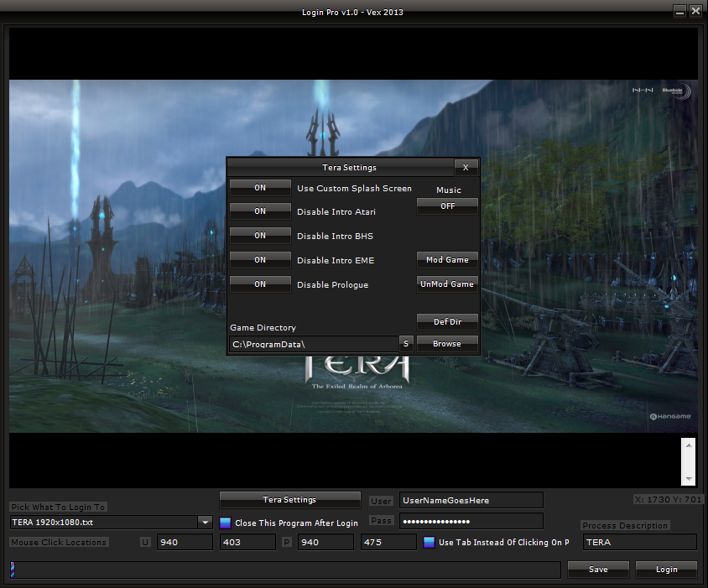Open the Tera Settings button below preview

click(x=289, y=500)
